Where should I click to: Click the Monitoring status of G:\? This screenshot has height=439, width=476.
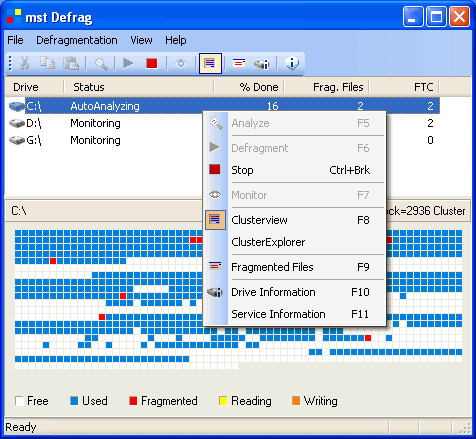pyautogui.click(x=95, y=140)
